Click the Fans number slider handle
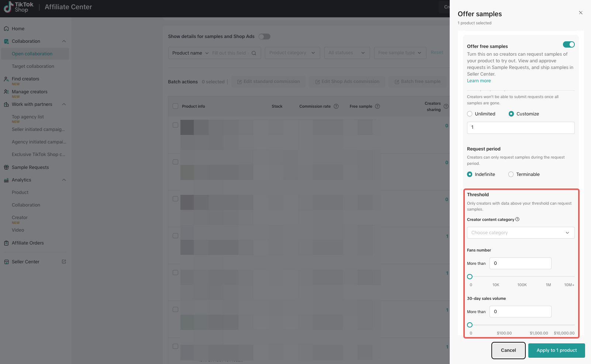 click(470, 277)
